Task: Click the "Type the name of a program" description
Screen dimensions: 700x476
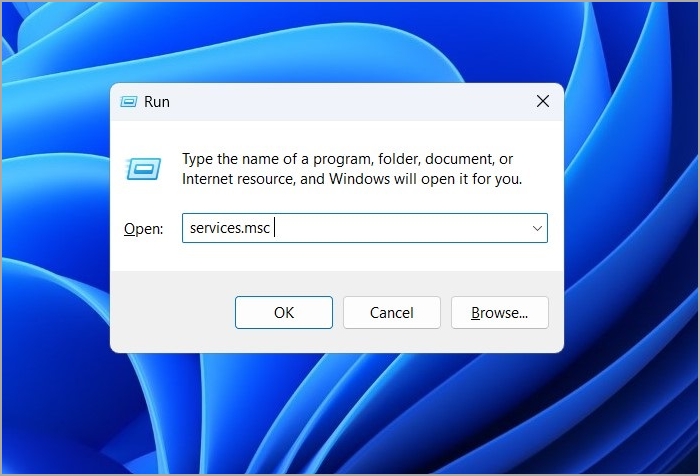Action: pyautogui.click(x=352, y=169)
